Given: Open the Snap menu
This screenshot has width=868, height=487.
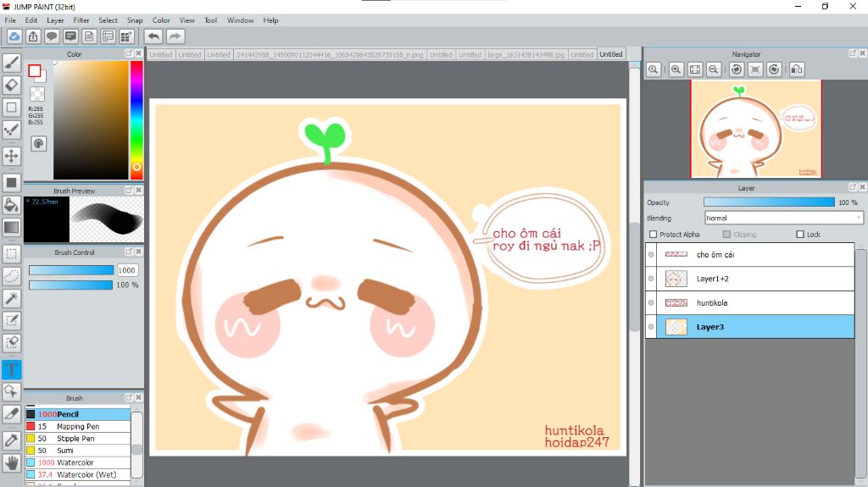Looking at the screenshot, I should [x=135, y=20].
